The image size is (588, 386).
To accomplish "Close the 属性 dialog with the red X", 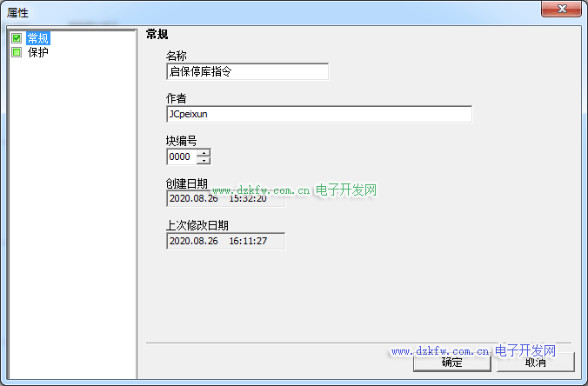I will coord(561,9).
